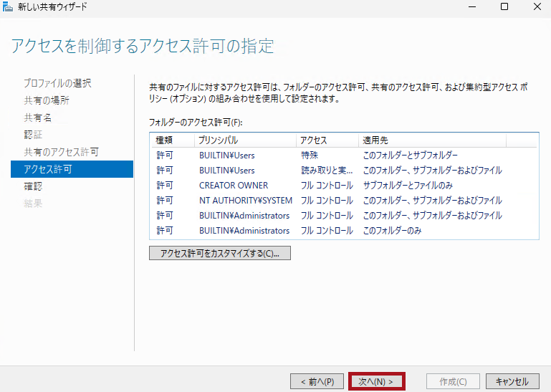The width and height of the screenshot is (551, 392).
Task: Close the 新しい共有ウィザード window
Action: pyautogui.click(x=537, y=6)
